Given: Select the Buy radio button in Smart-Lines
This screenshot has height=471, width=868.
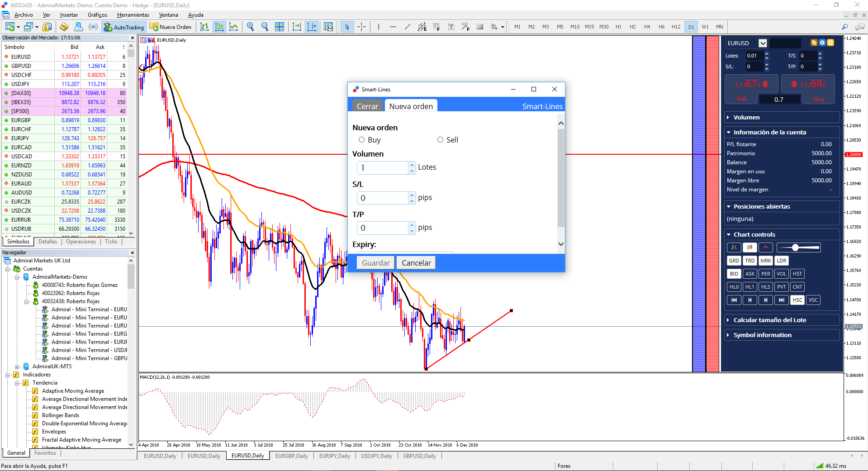Looking at the screenshot, I should click(x=361, y=140).
